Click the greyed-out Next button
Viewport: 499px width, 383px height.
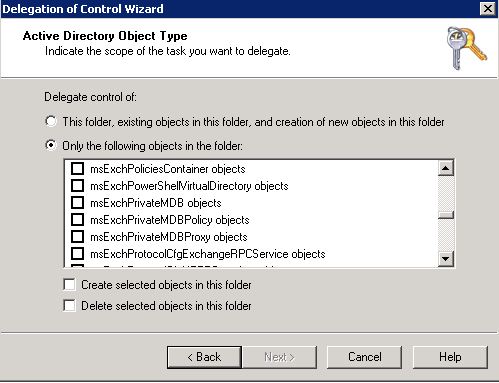tap(280, 357)
